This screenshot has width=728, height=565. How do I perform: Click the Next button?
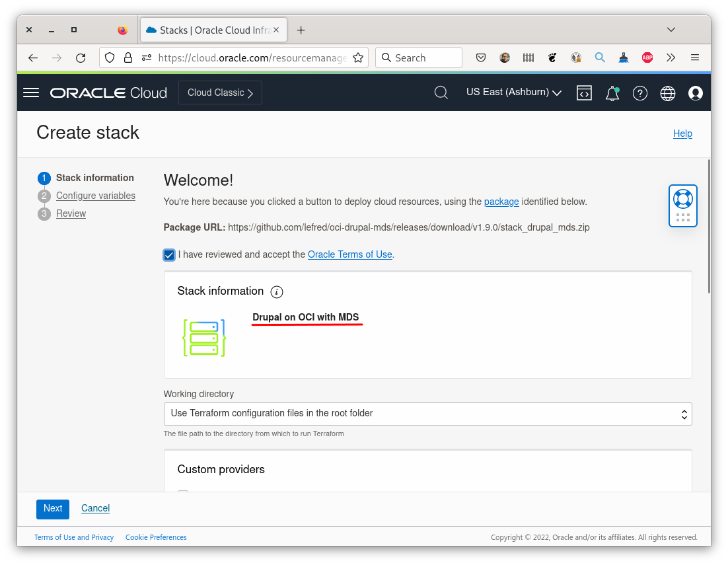[x=52, y=509]
